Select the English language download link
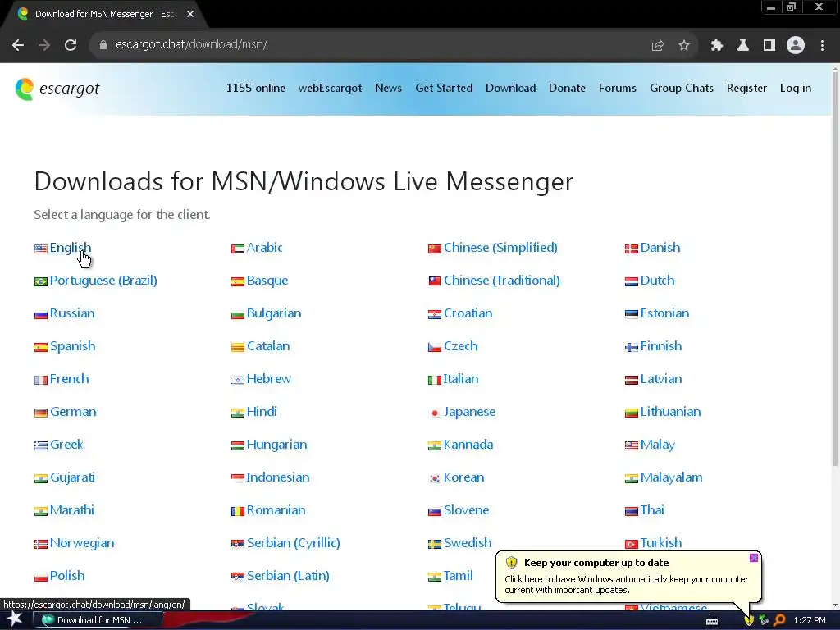 71,248
